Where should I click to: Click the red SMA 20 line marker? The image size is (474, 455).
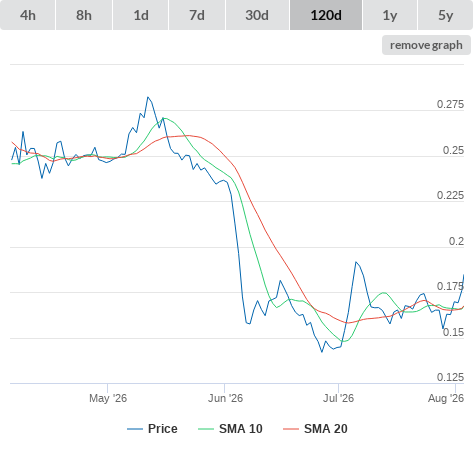tap(291, 429)
